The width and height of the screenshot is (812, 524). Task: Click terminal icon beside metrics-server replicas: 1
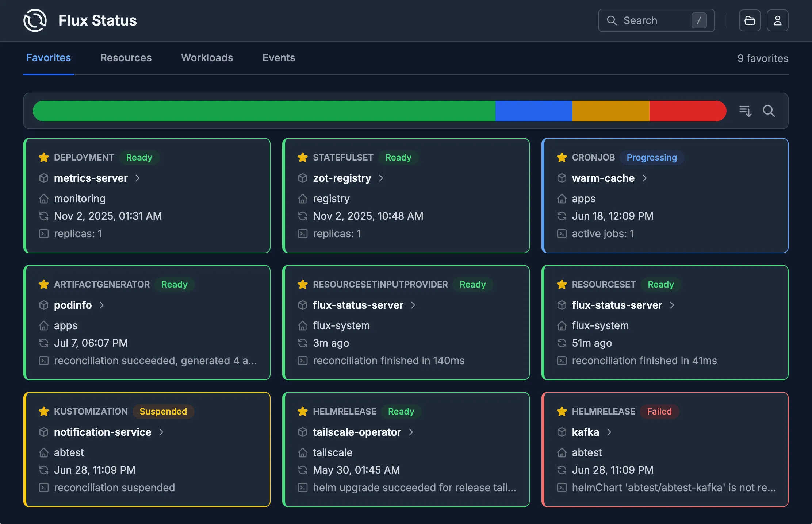point(44,234)
